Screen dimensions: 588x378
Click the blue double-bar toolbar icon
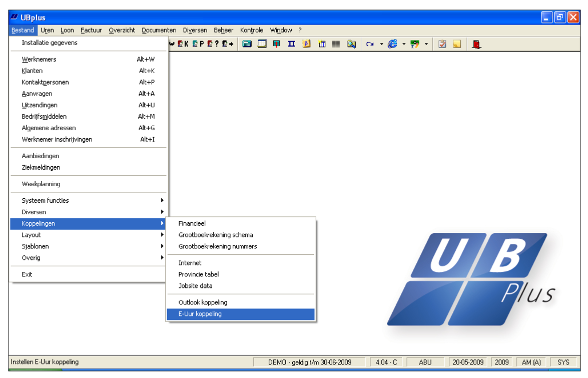pyautogui.click(x=291, y=44)
